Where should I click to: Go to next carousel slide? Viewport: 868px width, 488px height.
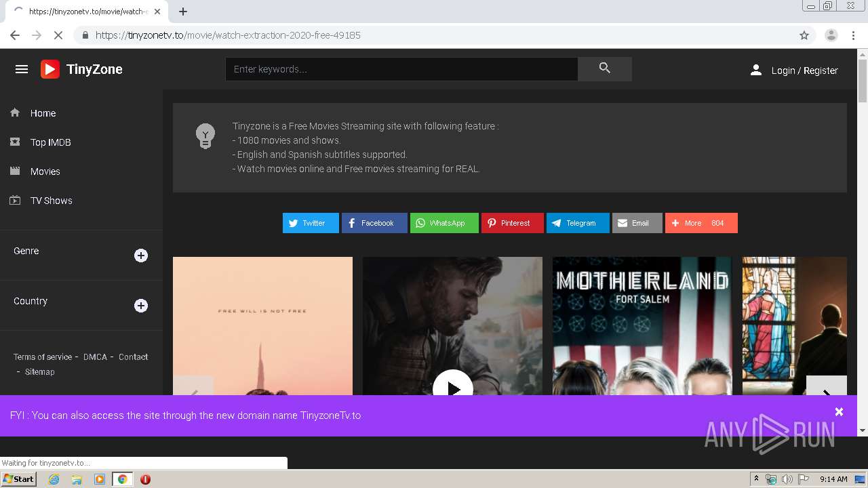[827, 386]
